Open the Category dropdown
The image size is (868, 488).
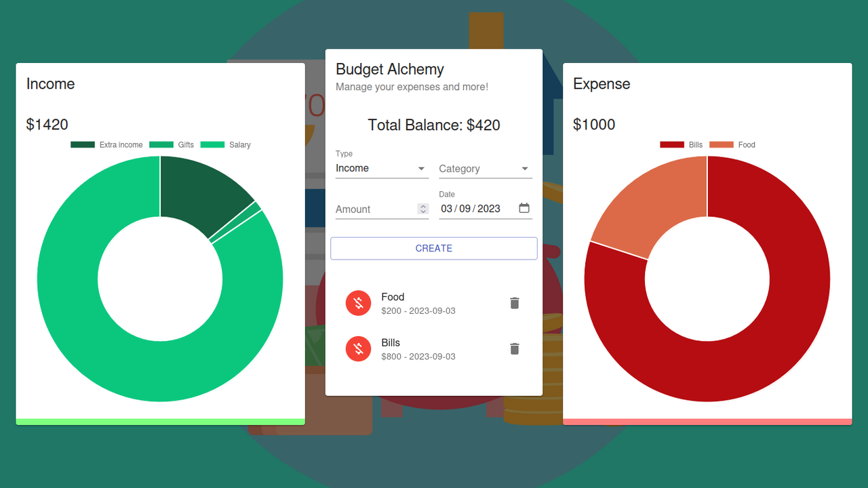(x=486, y=168)
